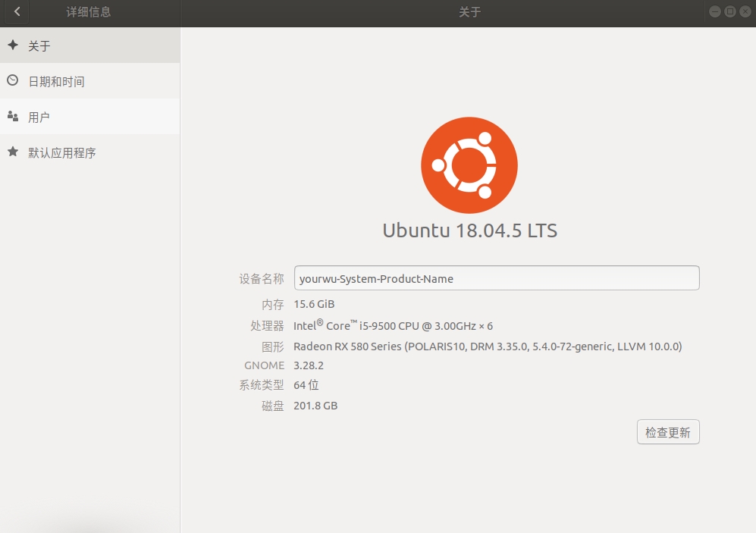Click the Ubuntu logo

pyautogui.click(x=469, y=165)
